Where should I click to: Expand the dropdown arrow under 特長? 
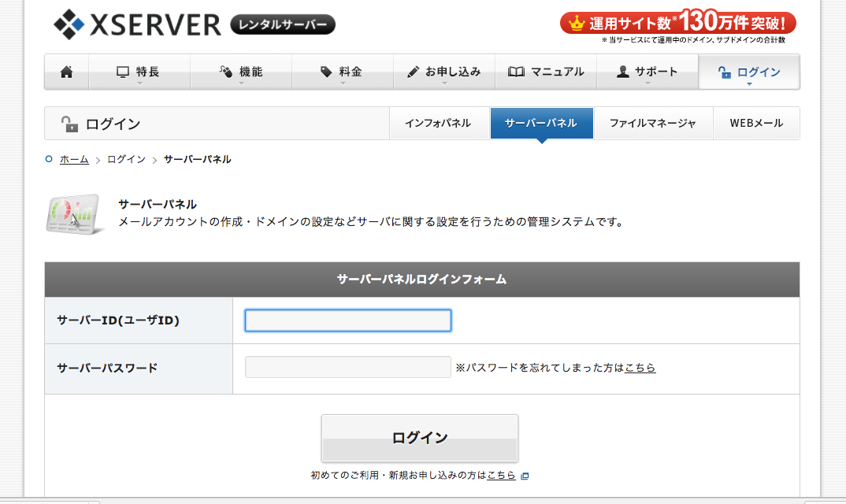139,83
